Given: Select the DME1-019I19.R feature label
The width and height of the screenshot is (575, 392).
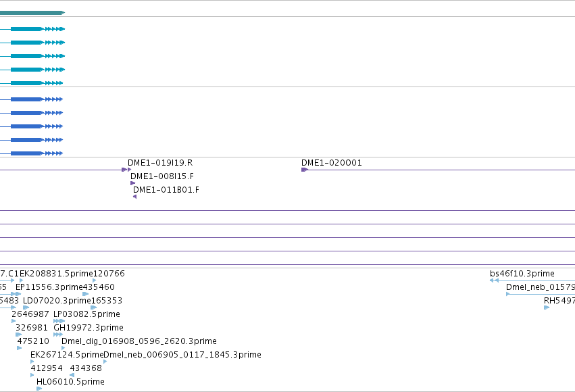Looking at the screenshot, I should 160,163.
